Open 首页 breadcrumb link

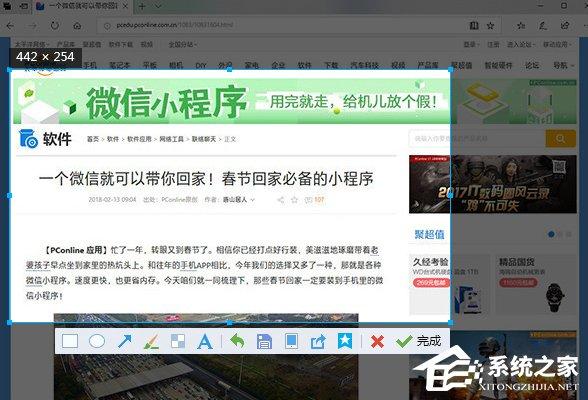93,139
